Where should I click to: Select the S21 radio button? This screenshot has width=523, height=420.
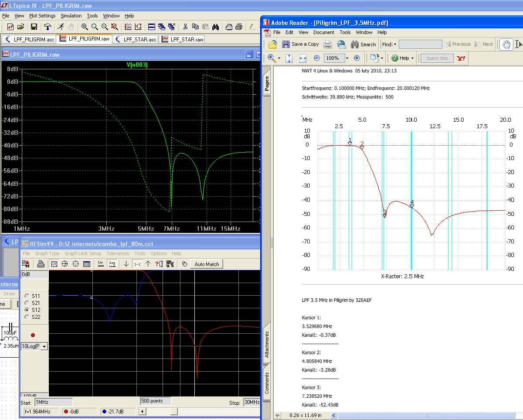pyautogui.click(x=27, y=303)
